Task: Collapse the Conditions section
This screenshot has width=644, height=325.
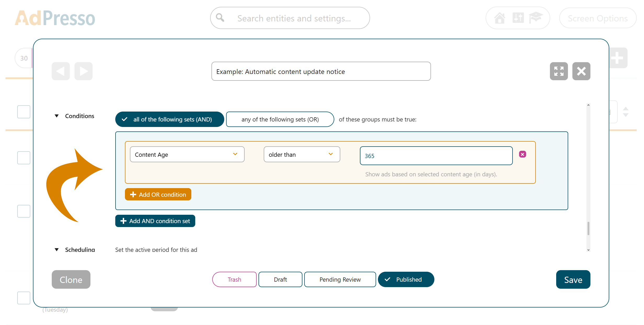Action: [57, 116]
